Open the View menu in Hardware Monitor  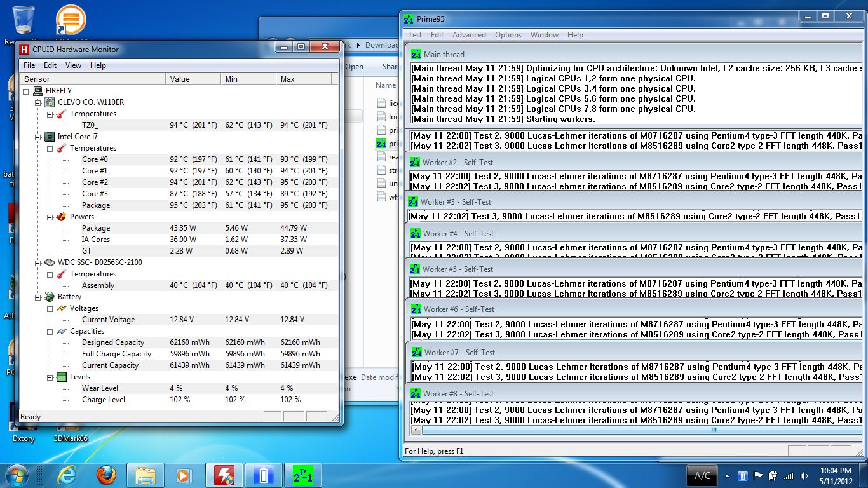point(73,65)
